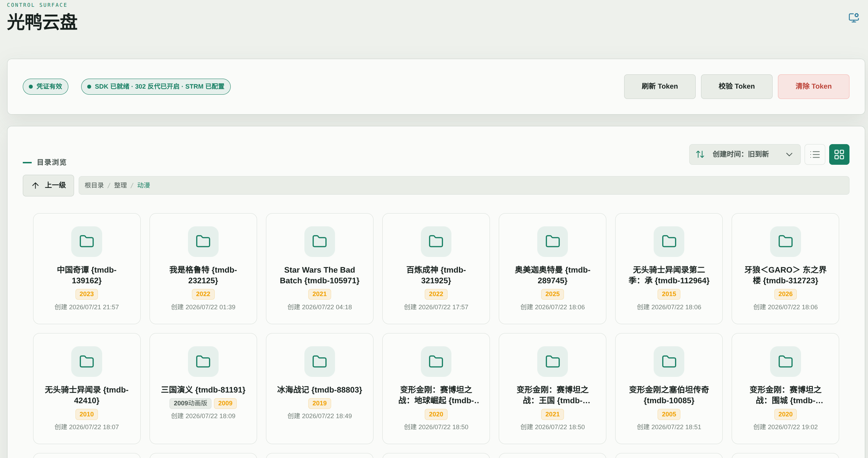Click the 牙狼 GARO 东之界楼 title text
868x458 pixels.
tap(785, 275)
